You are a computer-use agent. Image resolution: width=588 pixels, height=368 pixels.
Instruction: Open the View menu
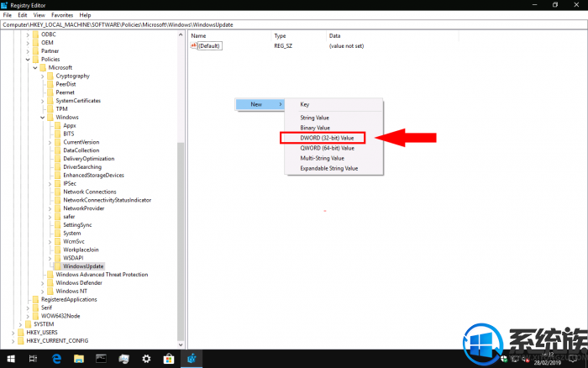pyautogui.click(x=39, y=15)
